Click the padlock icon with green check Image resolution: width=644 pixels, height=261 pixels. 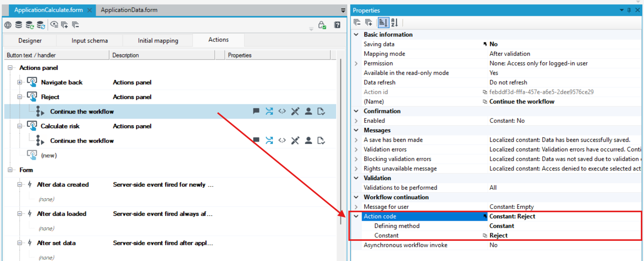click(x=322, y=25)
